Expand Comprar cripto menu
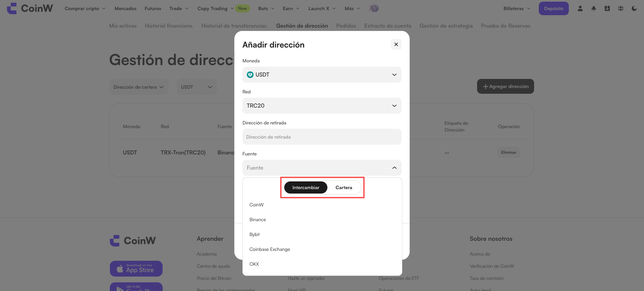This screenshot has width=644, height=291. [85, 8]
